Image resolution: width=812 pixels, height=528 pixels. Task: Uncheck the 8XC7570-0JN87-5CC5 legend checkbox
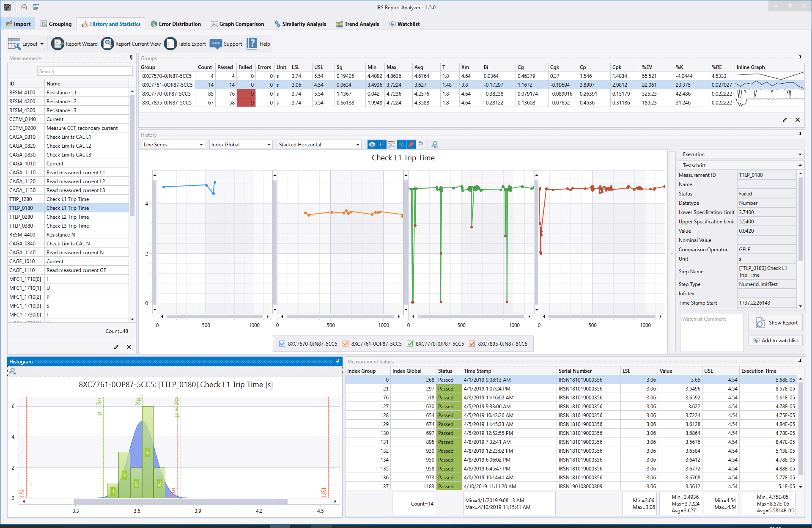click(x=282, y=344)
